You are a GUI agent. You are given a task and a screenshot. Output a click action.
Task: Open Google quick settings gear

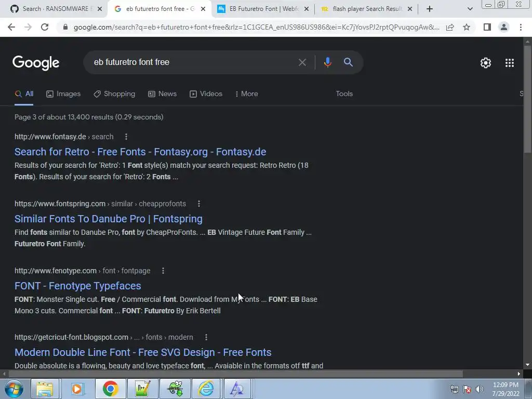click(486, 63)
